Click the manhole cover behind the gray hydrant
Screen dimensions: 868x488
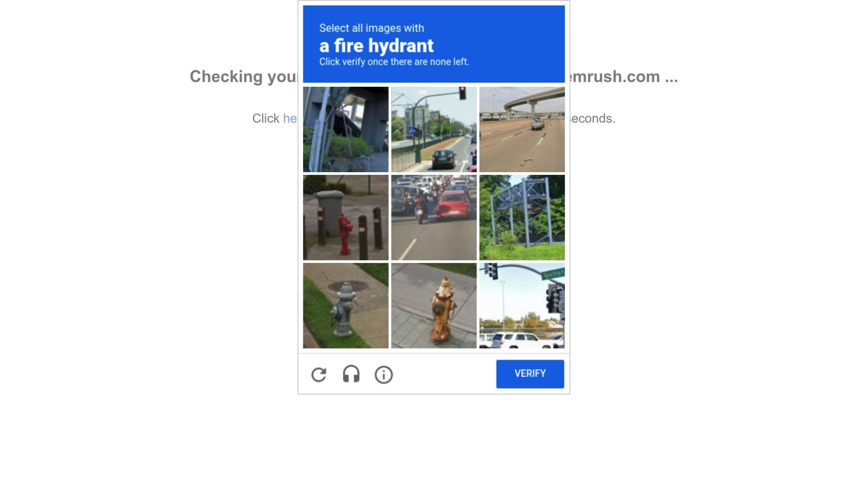(348, 286)
